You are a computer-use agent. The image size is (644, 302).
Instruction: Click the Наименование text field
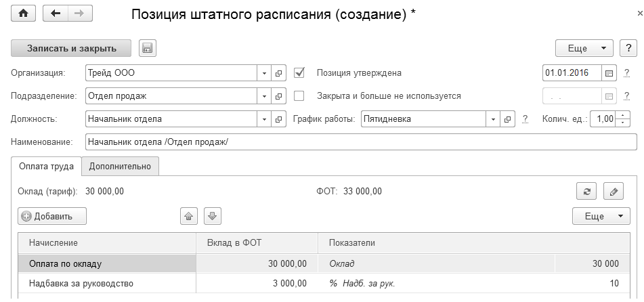tap(360, 142)
